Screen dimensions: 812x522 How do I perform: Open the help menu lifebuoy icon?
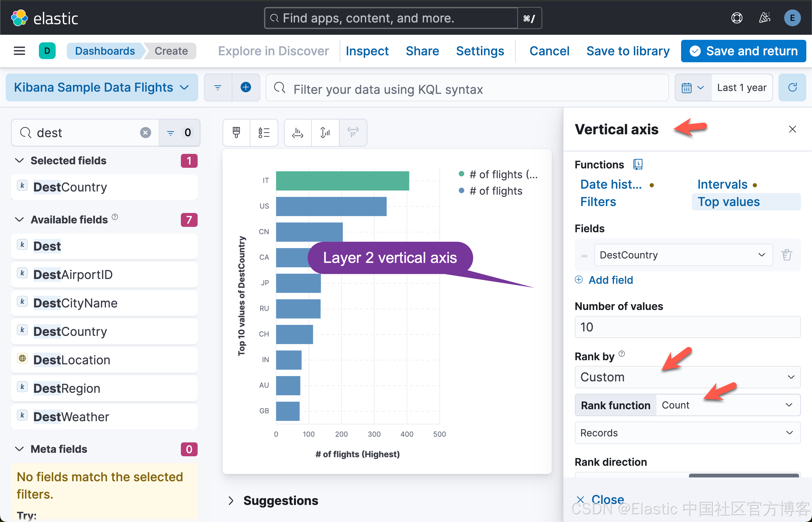[737, 18]
